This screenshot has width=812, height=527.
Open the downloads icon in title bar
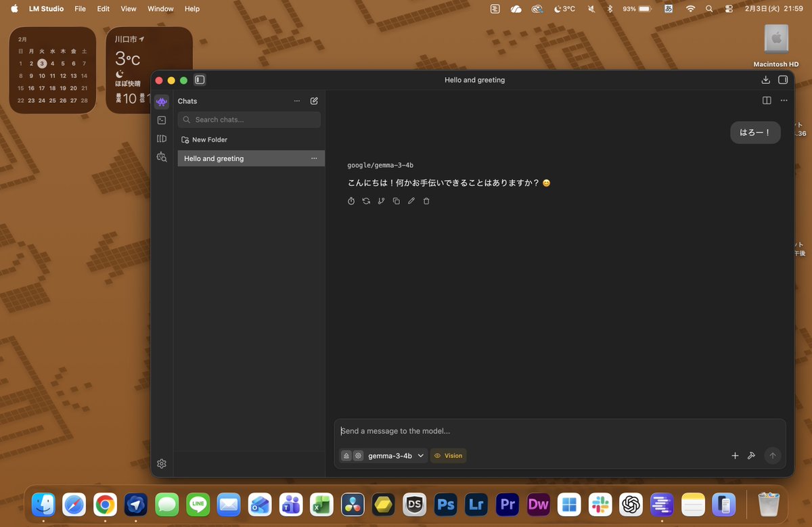[765, 80]
